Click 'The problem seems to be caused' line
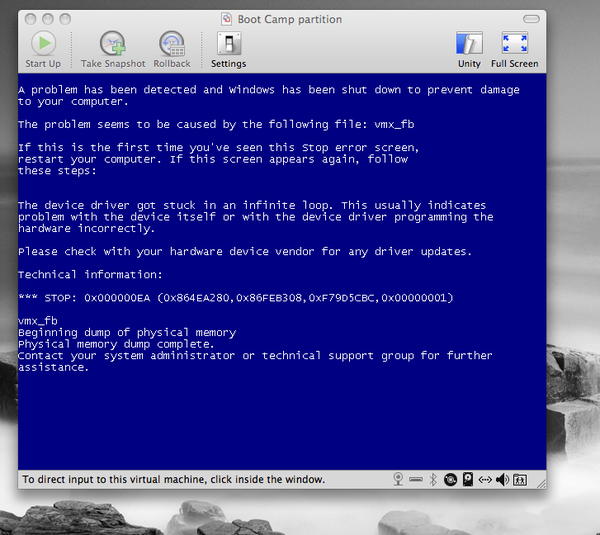 pos(216,124)
